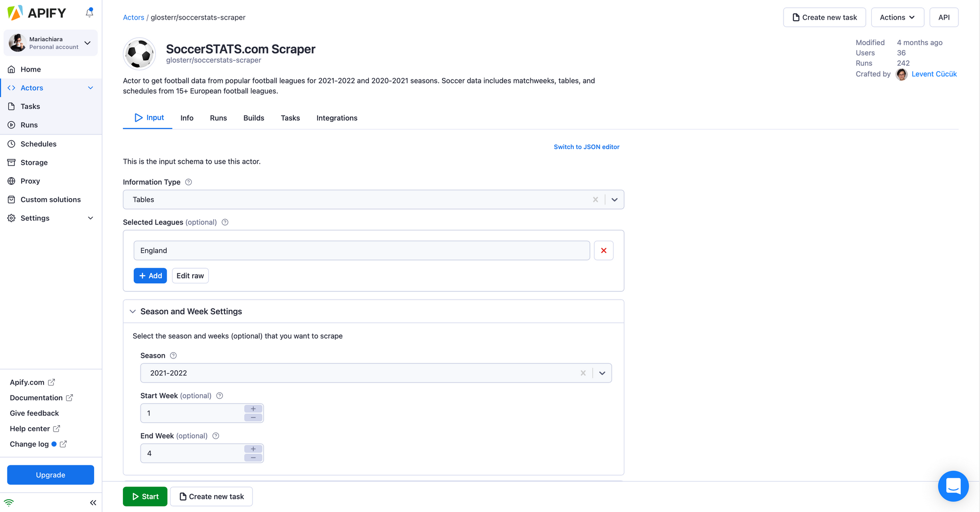This screenshot has width=980, height=512.
Task: Collapse the sidebar with double-chevron icon
Action: click(x=93, y=502)
